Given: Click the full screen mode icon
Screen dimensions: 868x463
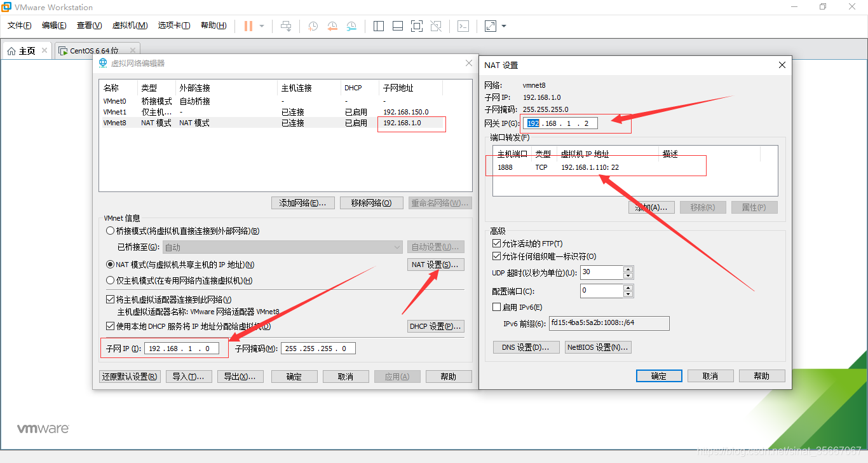Looking at the screenshot, I should 417,26.
